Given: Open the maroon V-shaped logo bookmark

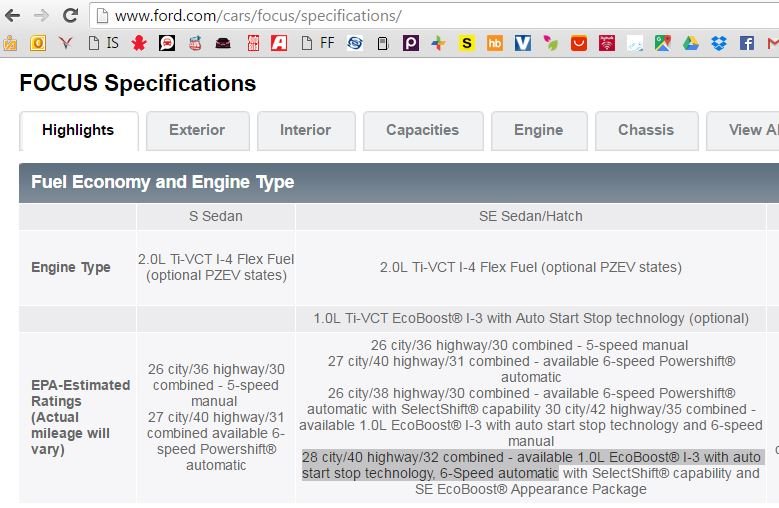Looking at the screenshot, I should pos(65,43).
